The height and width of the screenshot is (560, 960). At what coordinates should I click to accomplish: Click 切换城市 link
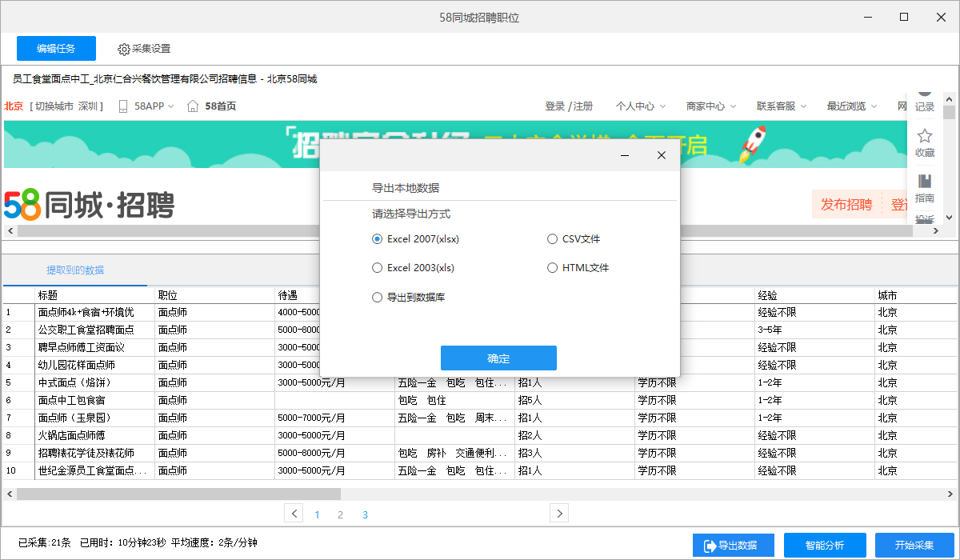click(54, 106)
